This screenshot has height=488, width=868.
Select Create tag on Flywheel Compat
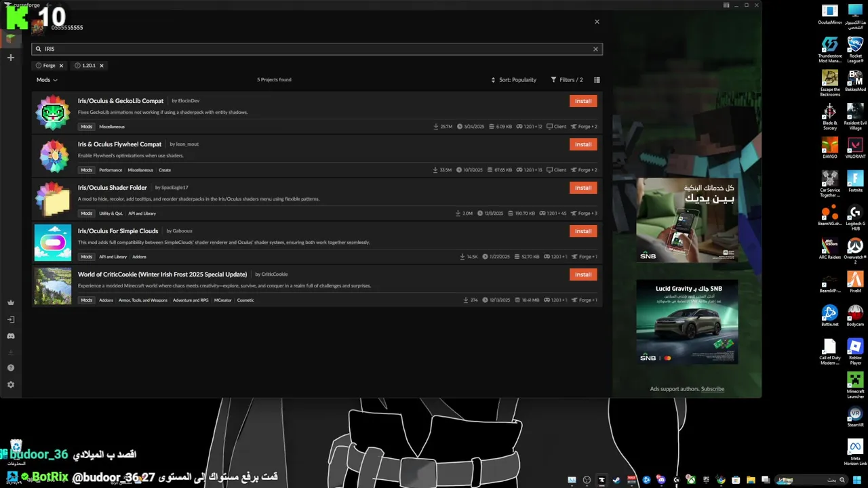pyautogui.click(x=165, y=170)
